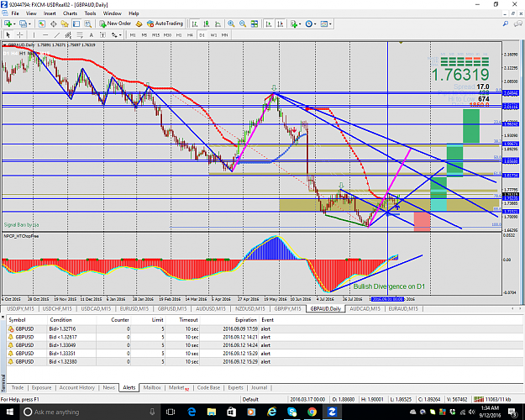Viewport: 525px width, 420px height.
Task: Switch to W1 timeframe
Action: point(213,34)
